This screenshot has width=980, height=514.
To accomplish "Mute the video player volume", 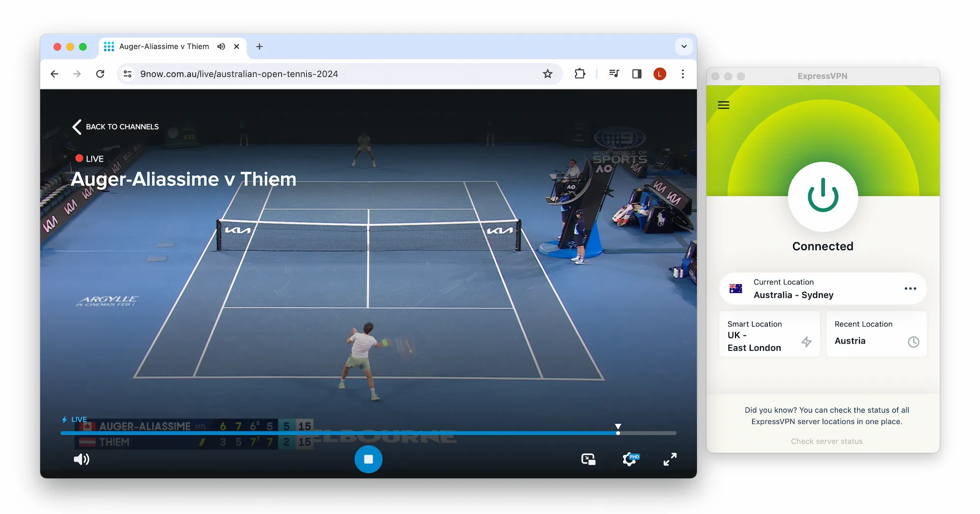I will point(81,459).
